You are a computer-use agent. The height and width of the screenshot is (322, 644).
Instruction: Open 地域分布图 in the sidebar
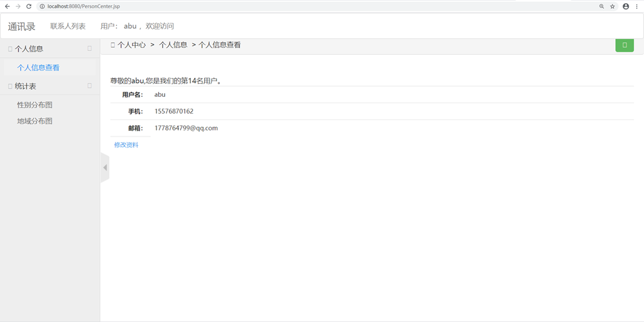pos(35,121)
